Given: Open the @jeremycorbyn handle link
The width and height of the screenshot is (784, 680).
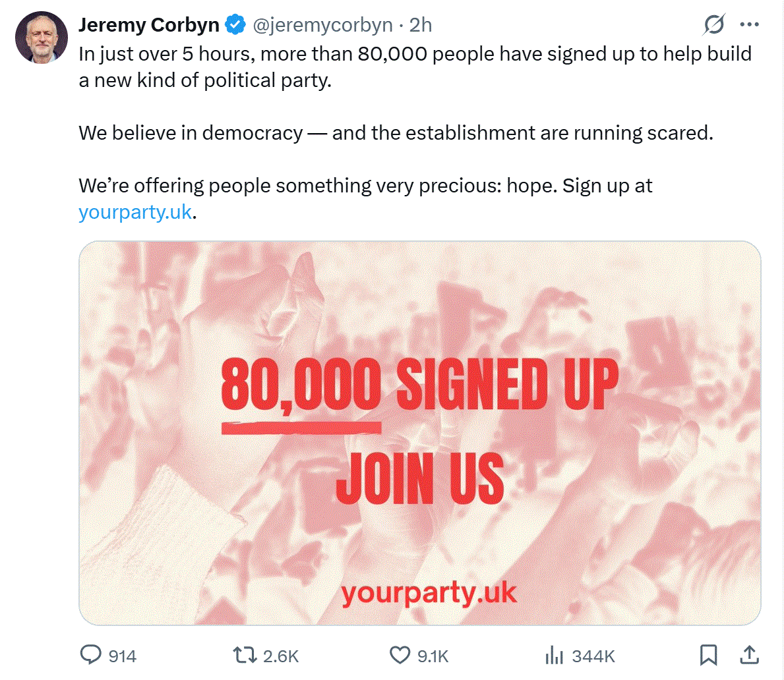Looking at the screenshot, I should (x=322, y=25).
